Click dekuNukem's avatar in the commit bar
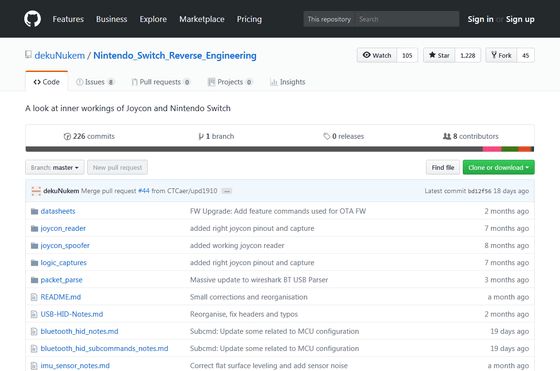The image size is (560, 371). (x=36, y=191)
